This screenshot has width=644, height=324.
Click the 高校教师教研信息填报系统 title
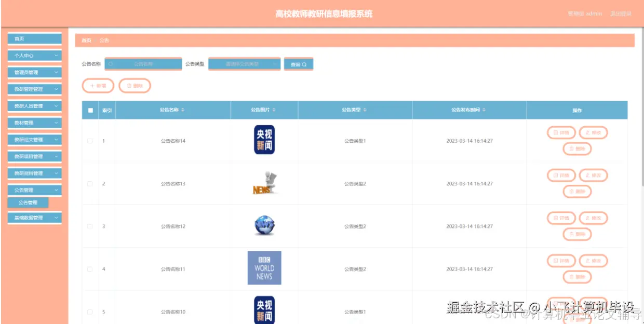click(324, 14)
